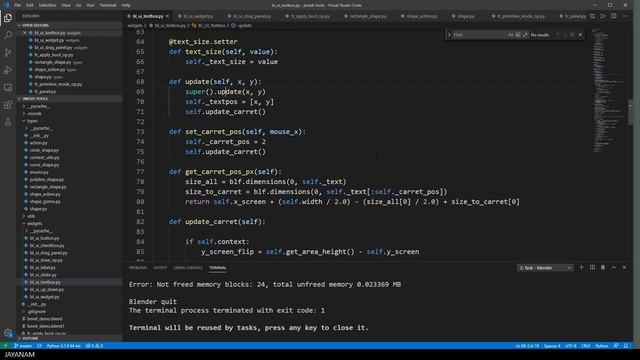Toggle Find in Selection button

[x=573, y=35]
